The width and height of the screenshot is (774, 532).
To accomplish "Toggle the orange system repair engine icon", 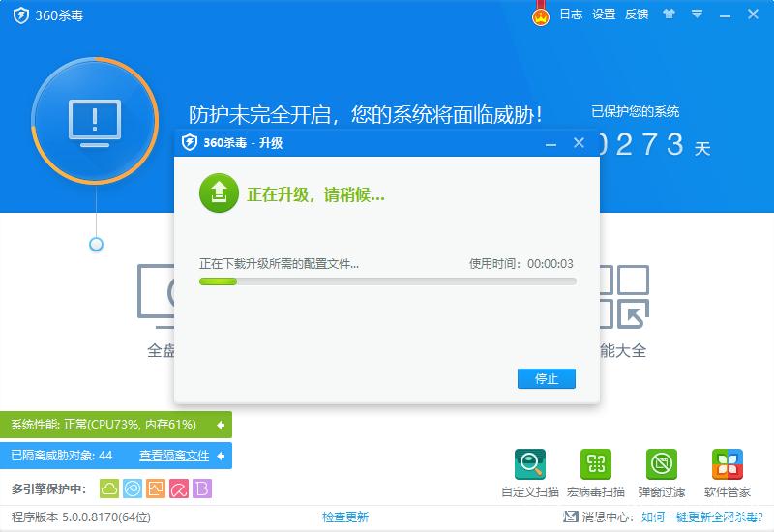I will (x=156, y=488).
